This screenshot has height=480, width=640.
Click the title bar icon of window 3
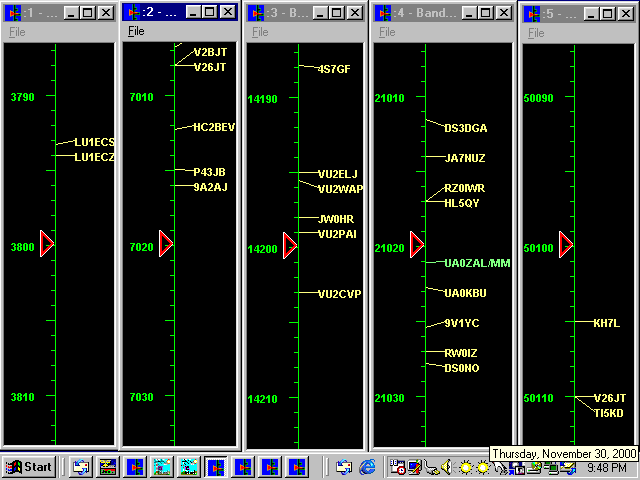pos(256,13)
